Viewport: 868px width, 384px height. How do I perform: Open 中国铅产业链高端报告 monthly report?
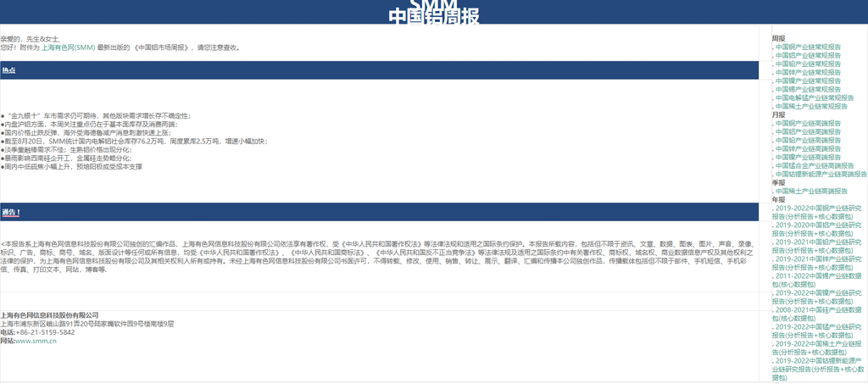coord(808,141)
